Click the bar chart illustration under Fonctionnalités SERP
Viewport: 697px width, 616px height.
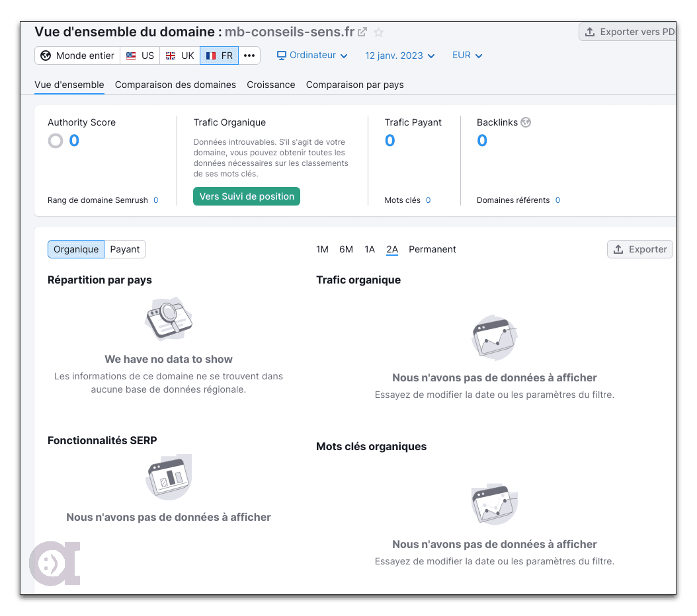click(x=169, y=477)
